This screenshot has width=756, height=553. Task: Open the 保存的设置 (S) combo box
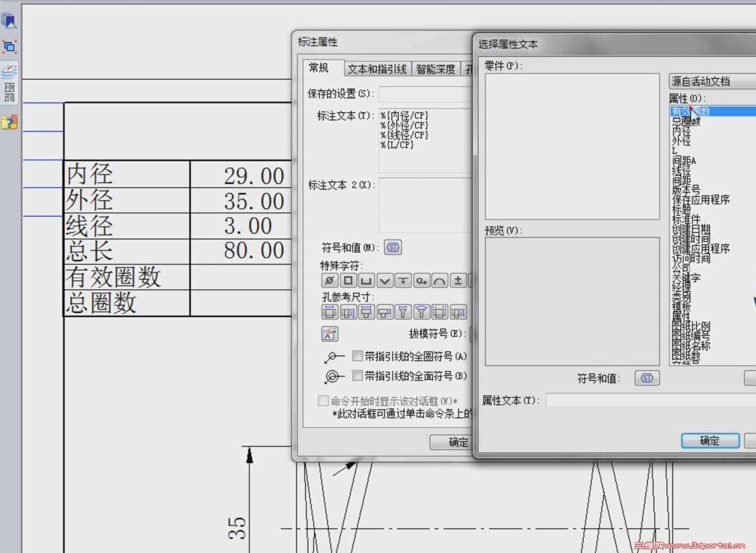click(x=425, y=94)
